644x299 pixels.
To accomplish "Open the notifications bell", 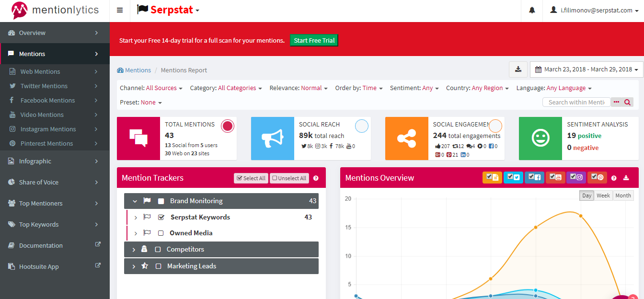I will (x=532, y=10).
